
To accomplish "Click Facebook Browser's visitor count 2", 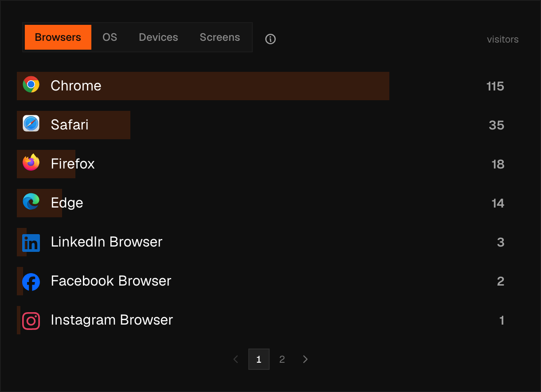I will pyautogui.click(x=501, y=281).
